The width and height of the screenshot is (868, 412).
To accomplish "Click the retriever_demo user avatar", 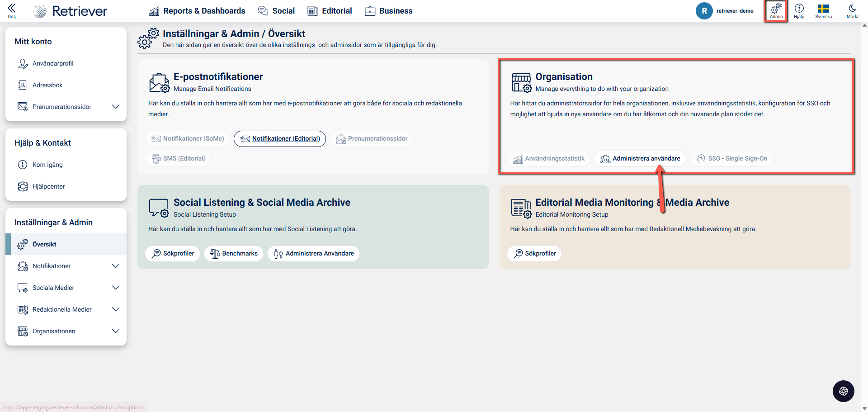I will (704, 11).
